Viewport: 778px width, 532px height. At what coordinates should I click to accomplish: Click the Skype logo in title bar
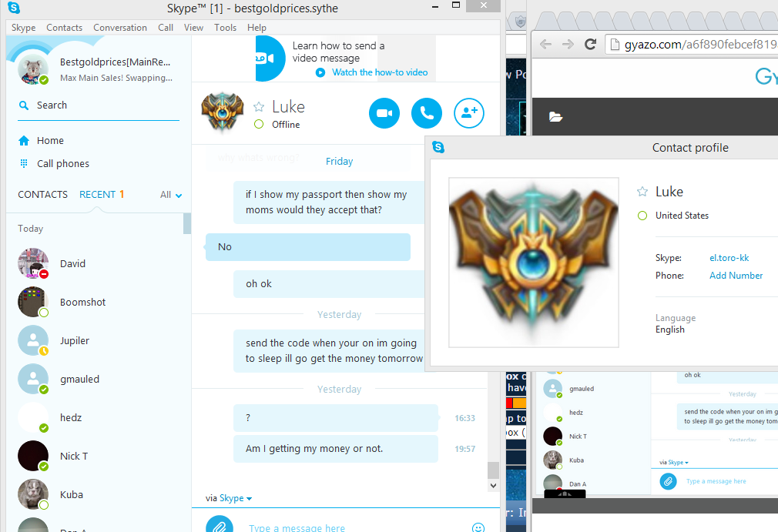point(14,8)
